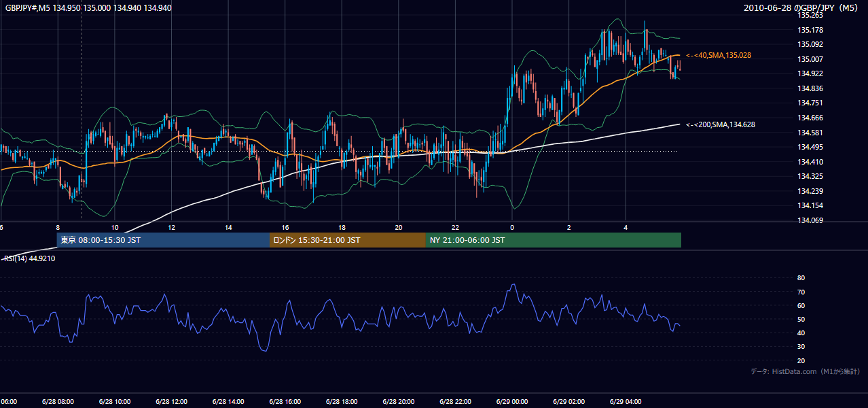Click price axis value 134.239
868x408 pixels.
pos(810,191)
